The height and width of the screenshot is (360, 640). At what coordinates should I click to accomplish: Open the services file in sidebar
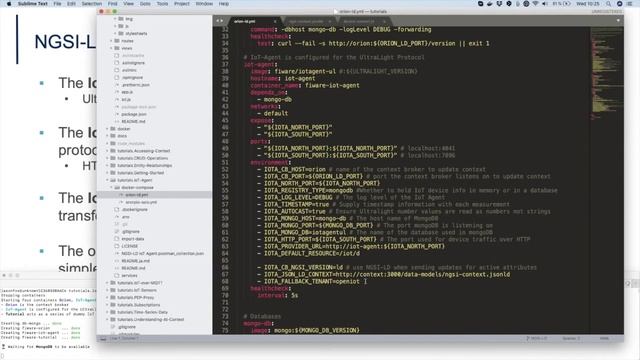129,276
